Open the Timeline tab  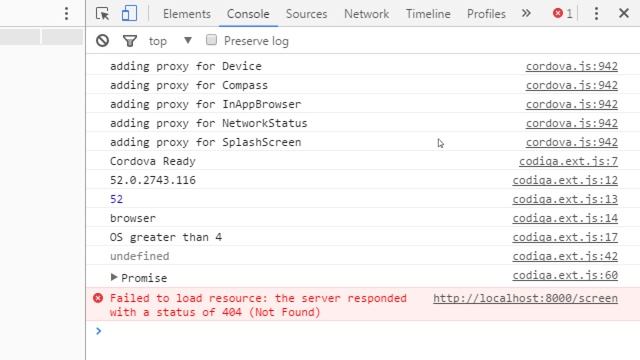point(428,14)
